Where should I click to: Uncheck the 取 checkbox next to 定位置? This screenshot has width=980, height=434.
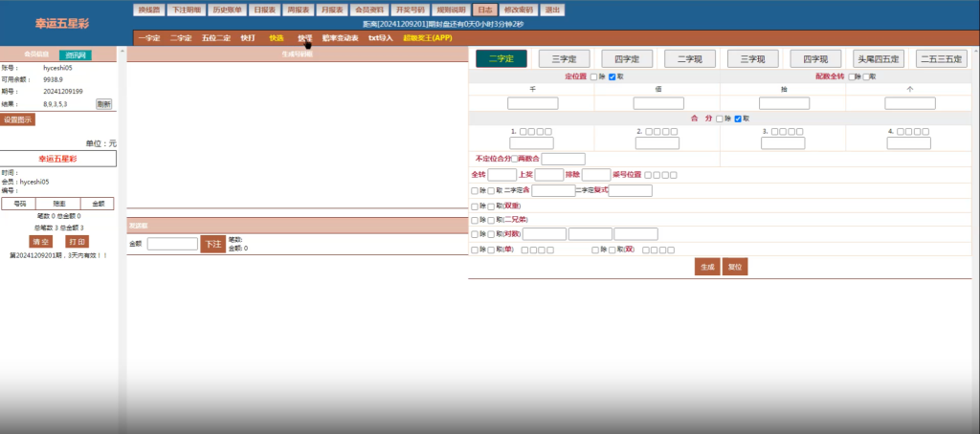pyautogui.click(x=612, y=76)
